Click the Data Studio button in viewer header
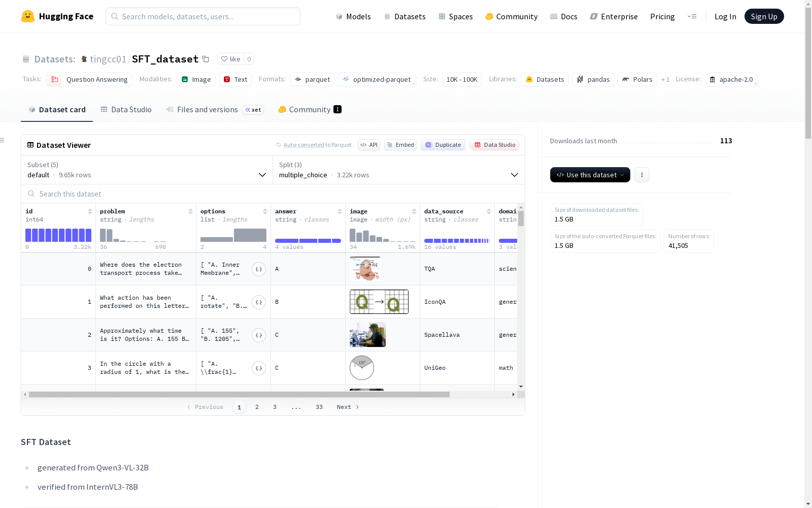 (495, 145)
